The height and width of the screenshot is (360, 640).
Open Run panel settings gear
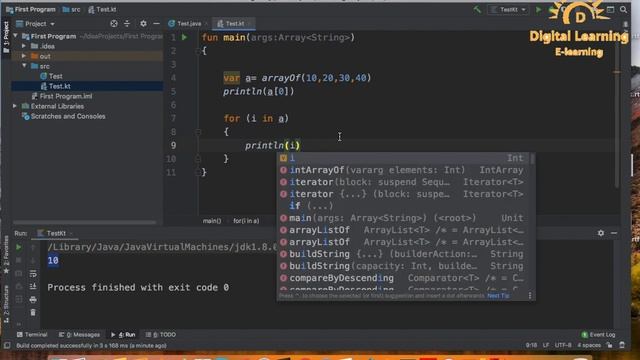[x=601, y=233]
